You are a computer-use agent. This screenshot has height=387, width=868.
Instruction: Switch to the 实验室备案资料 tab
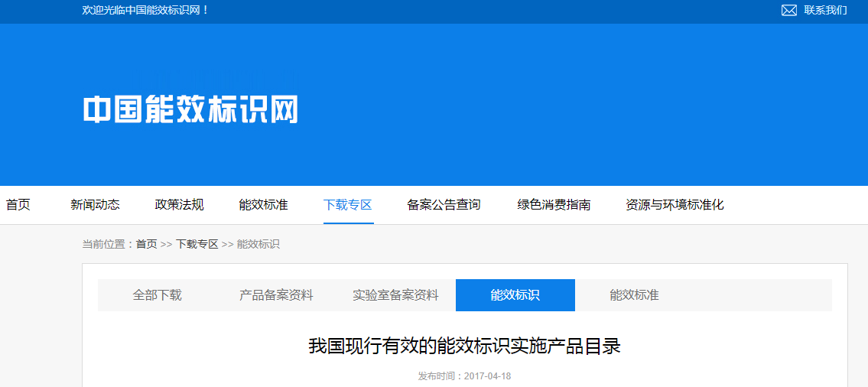point(396,295)
